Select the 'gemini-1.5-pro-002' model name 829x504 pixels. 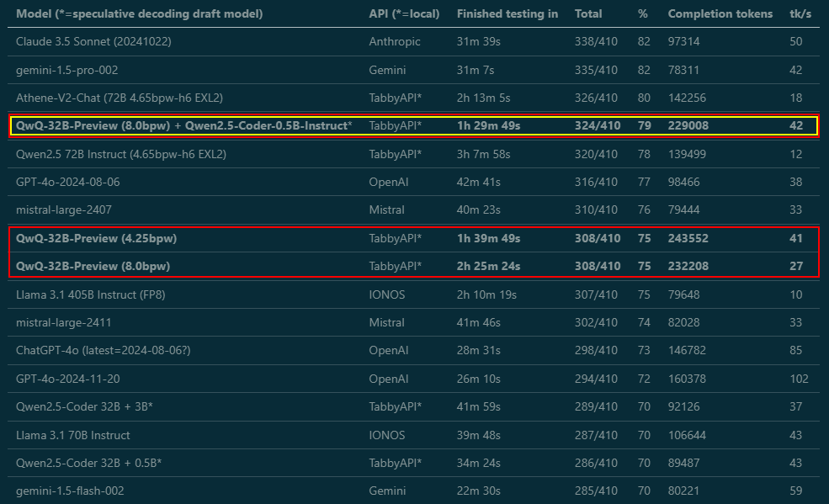[x=67, y=71]
